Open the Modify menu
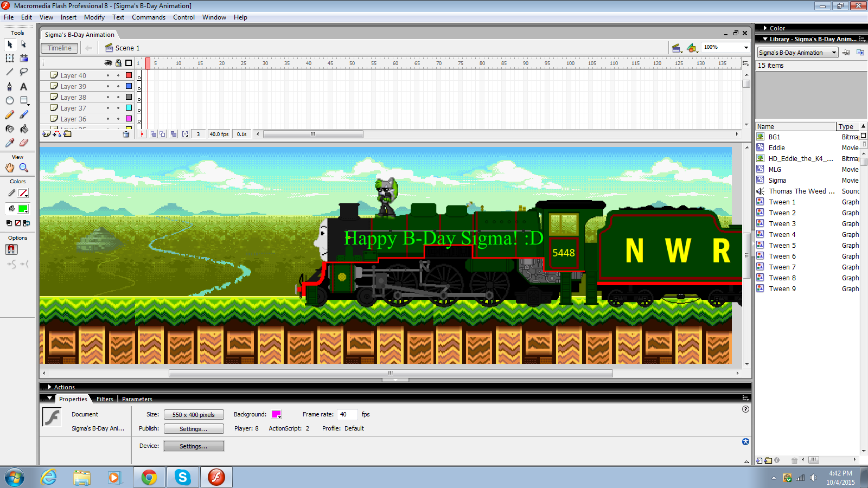 (94, 17)
